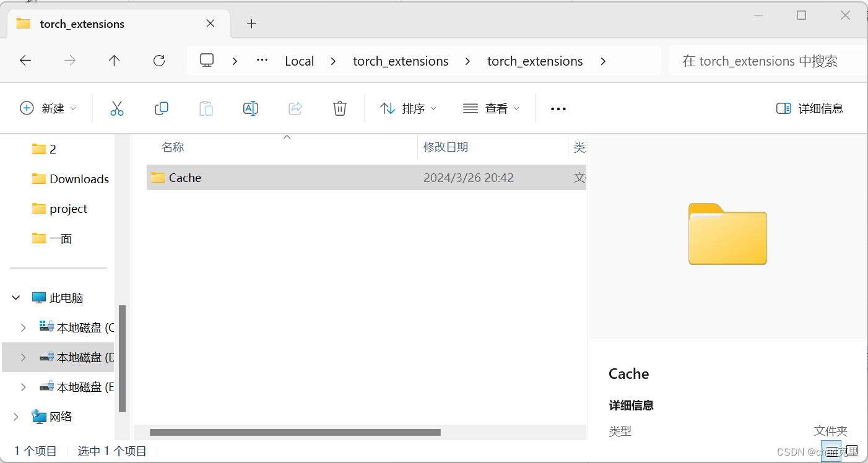Image resolution: width=868 pixels, height=463 pixels.
Task: Click the Rename icon
Action: coord(251,108)
